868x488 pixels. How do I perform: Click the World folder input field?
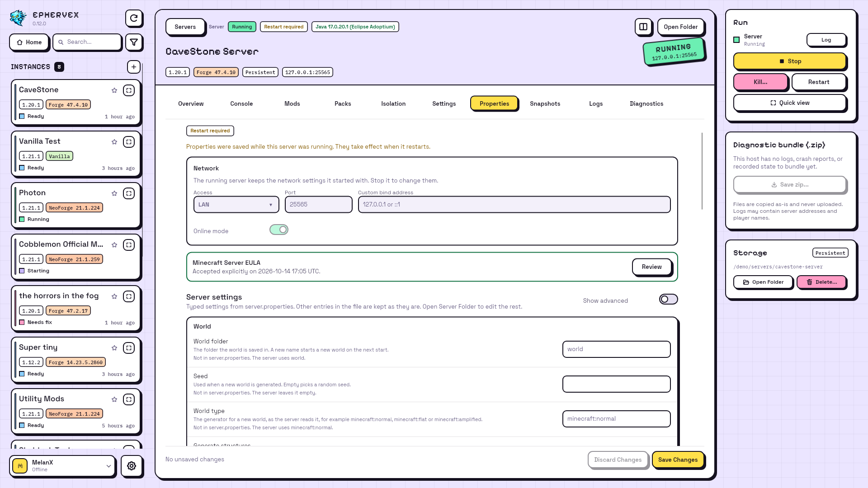[616, 349]
